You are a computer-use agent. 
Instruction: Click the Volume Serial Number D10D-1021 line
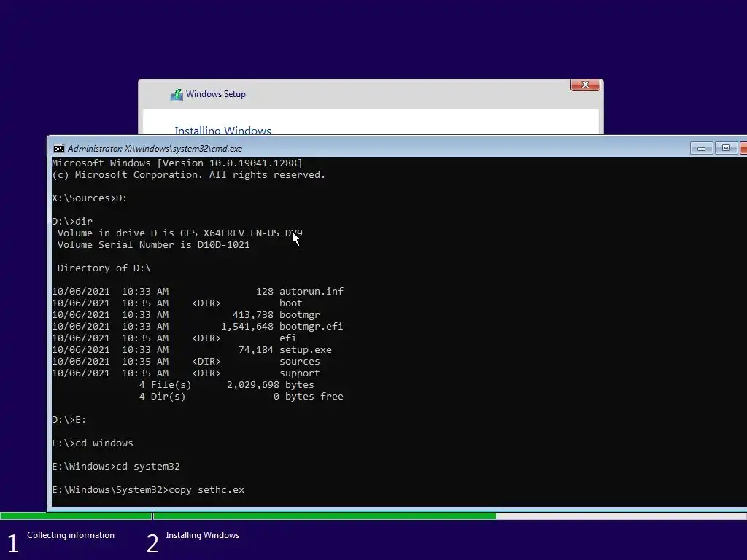tap(153, 245)
